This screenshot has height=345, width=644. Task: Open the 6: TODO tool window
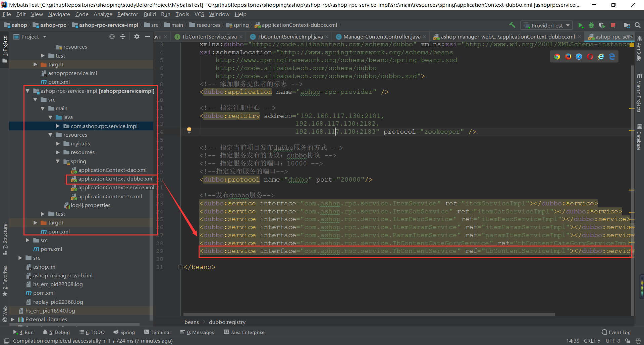point(92,332)
